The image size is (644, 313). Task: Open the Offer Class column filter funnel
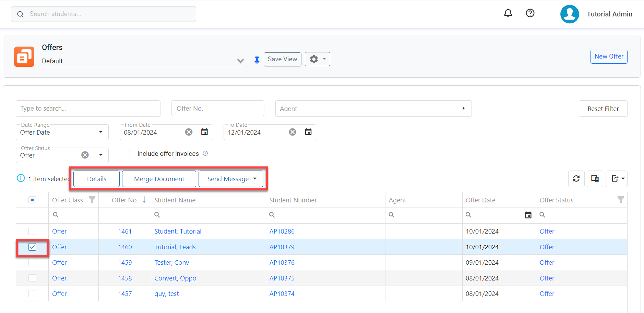pyautogui.click(x=92, y=199)
